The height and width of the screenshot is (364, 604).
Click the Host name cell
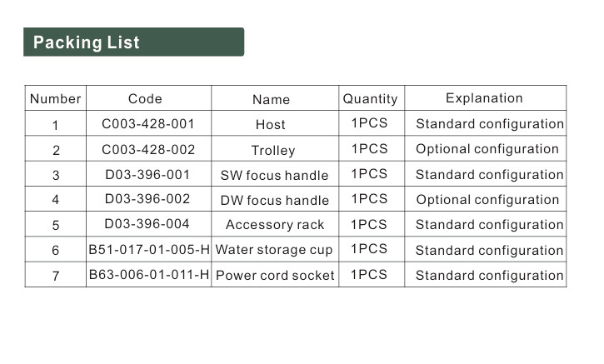(x=271, y=125)
